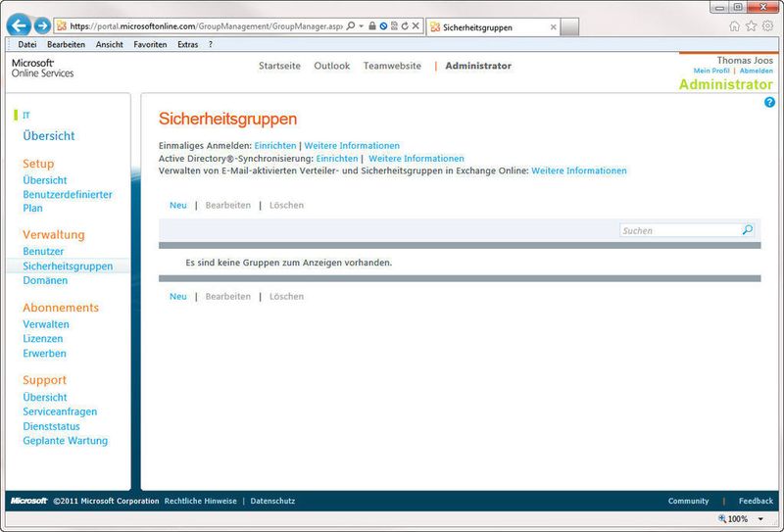Click the Microsoft Online Services logo
784x532 pixels.
pos(42,68)
